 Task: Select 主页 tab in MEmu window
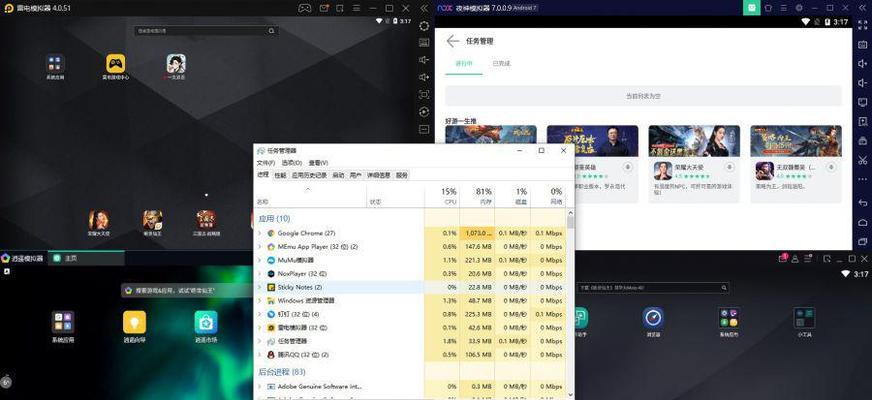(86, 258)
